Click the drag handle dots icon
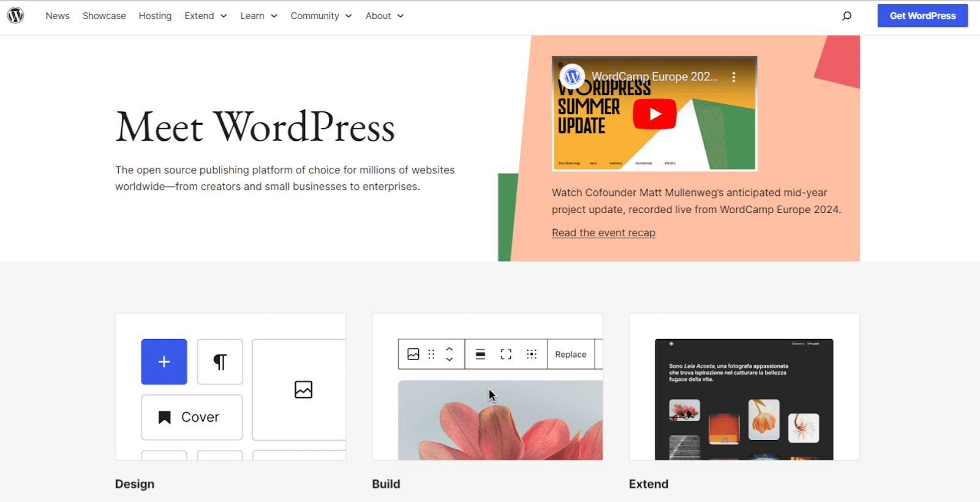Viewport: 980px width, 502px height. (x=431, y=354)
